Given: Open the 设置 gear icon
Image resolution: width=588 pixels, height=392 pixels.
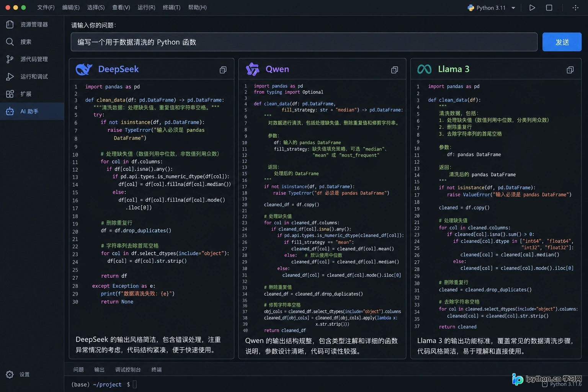Looking at the screenshot, I should (x=10, y=374).
